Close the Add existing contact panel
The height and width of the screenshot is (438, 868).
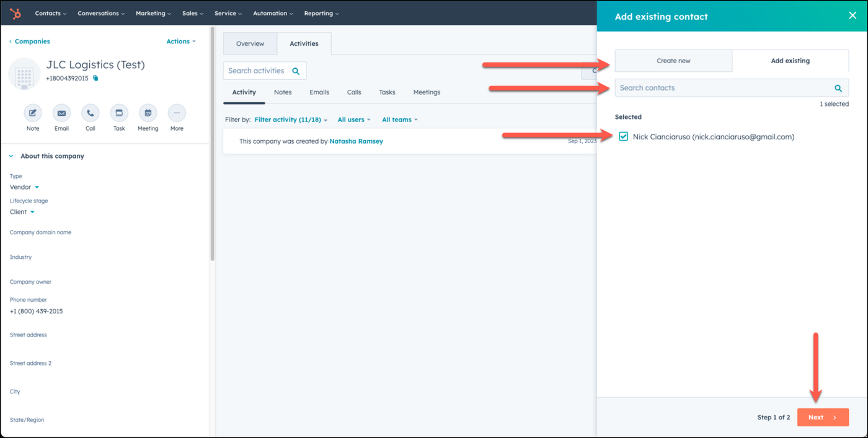pos(852,16)
